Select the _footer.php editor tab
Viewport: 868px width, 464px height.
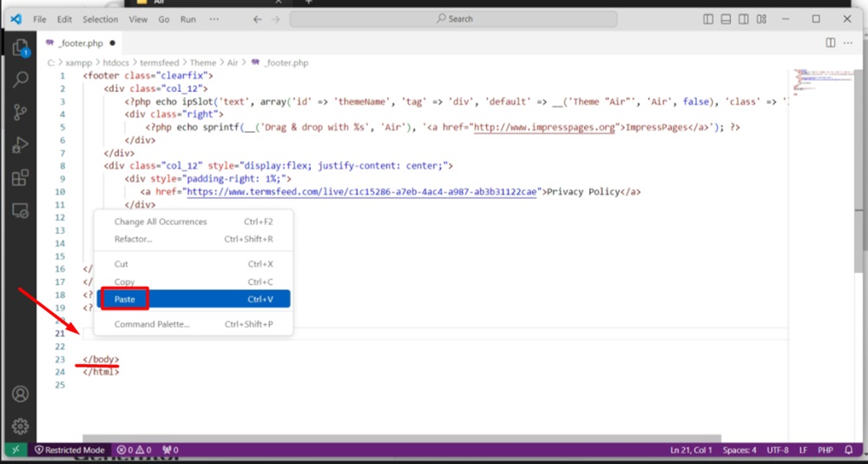80,43
